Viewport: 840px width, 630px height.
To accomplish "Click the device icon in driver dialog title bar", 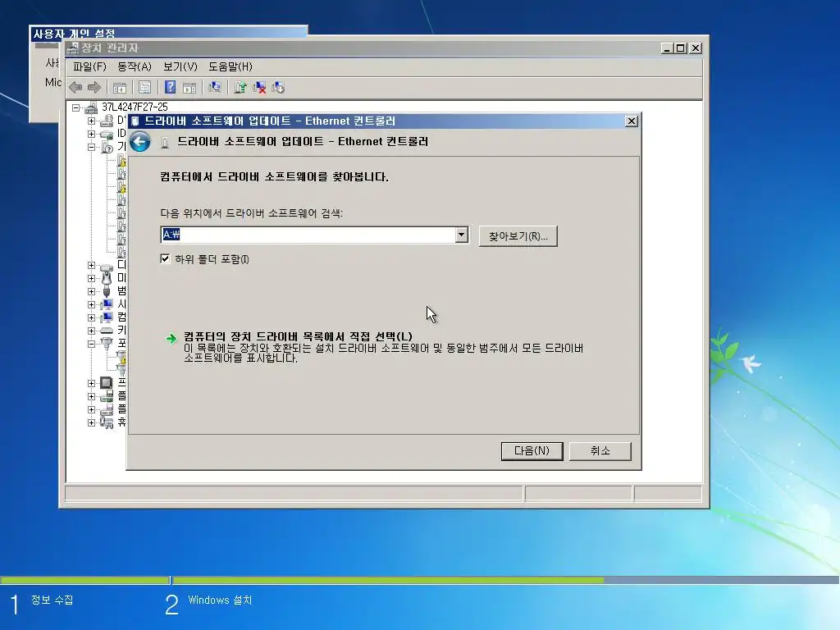I will [135, 121].
